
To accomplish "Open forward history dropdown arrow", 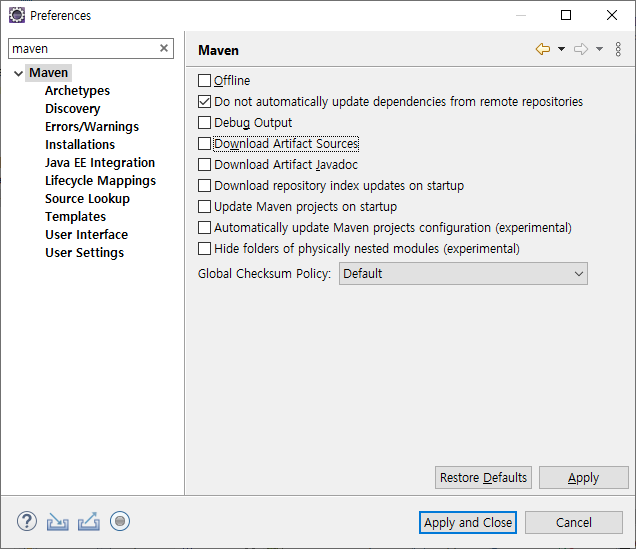I will 599,49.
